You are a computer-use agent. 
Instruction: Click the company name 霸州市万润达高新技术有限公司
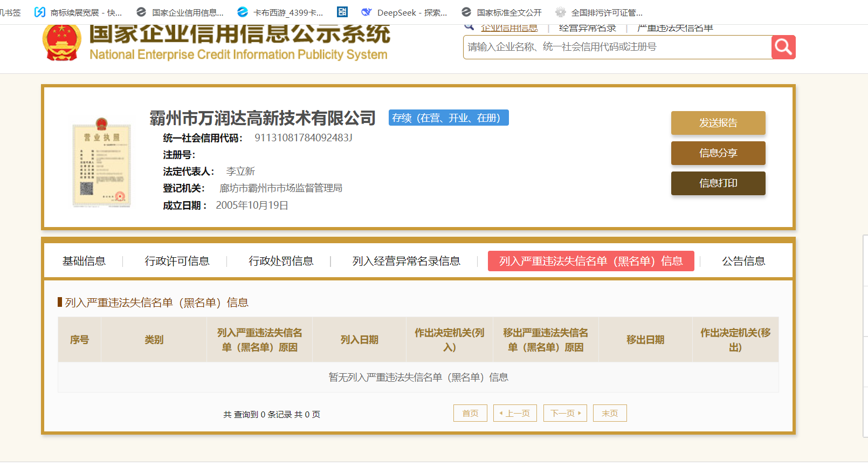[263, 118]
